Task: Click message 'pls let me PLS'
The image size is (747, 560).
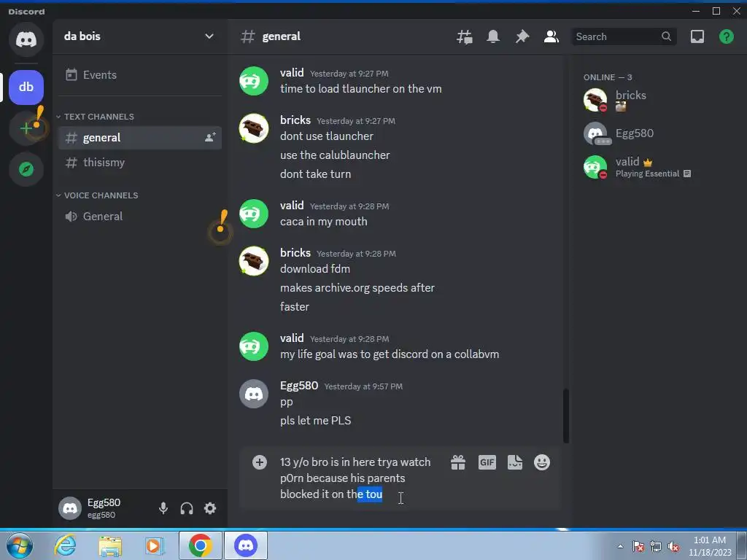Action: pos(315,421)
